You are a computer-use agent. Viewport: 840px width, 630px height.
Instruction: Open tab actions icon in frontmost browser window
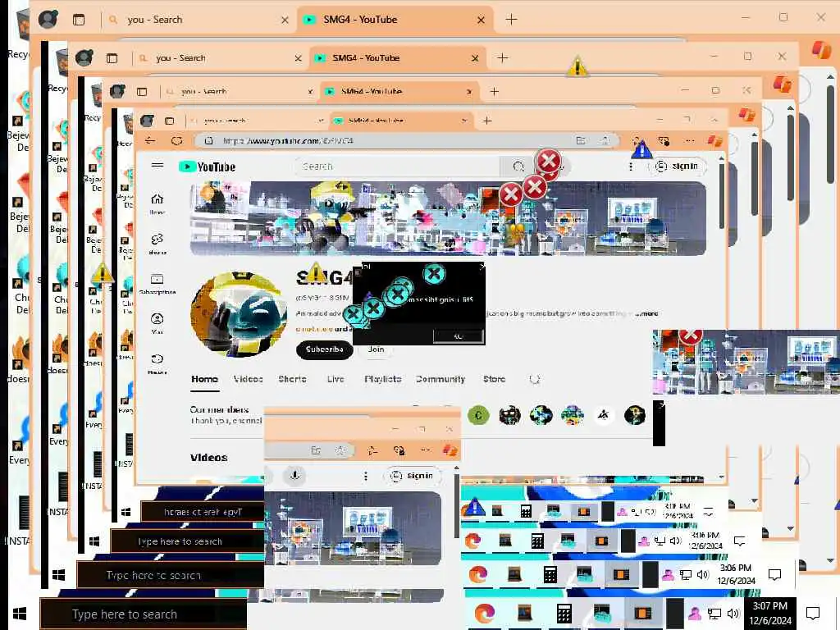pyautogui.click(x=79, y=20)
